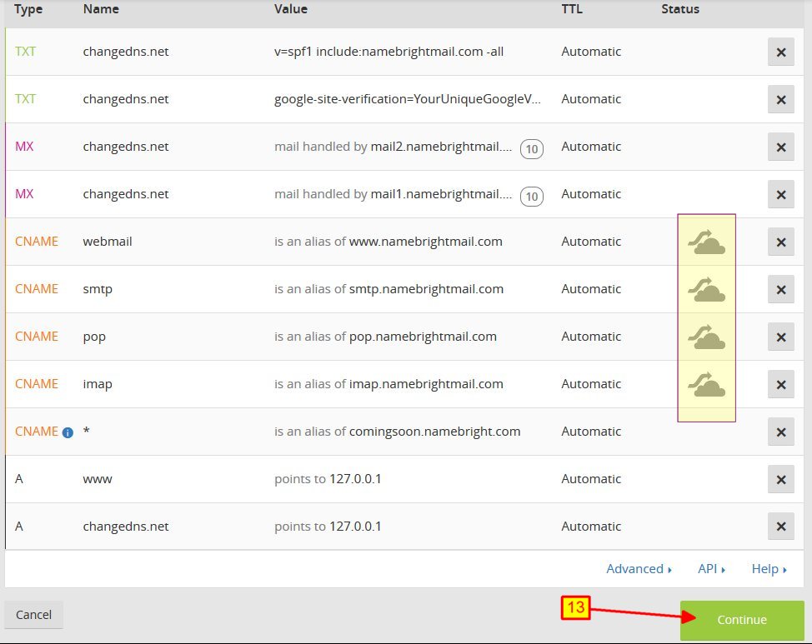Delete the google-site-verification TXT record

[x=780, y=99]
